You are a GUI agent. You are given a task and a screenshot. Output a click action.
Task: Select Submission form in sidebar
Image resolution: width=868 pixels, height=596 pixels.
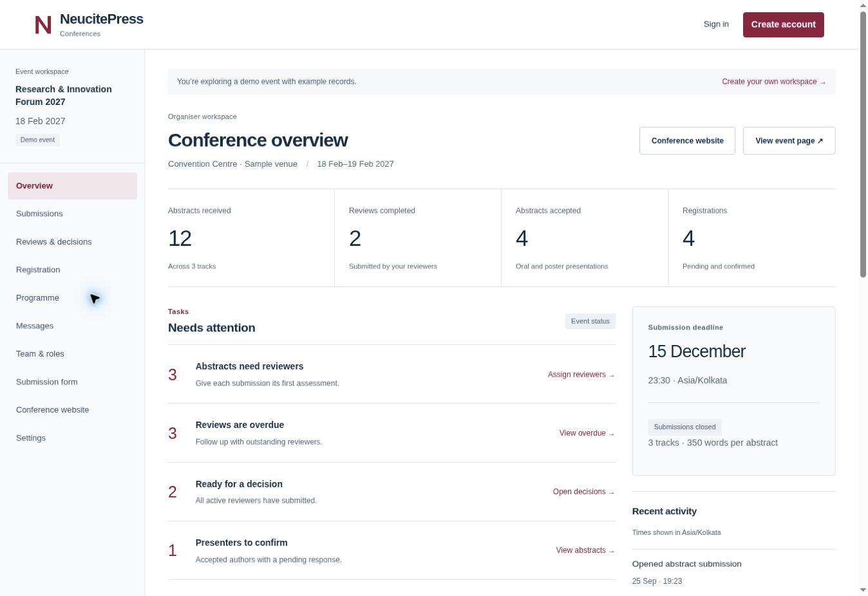(72, 382)
